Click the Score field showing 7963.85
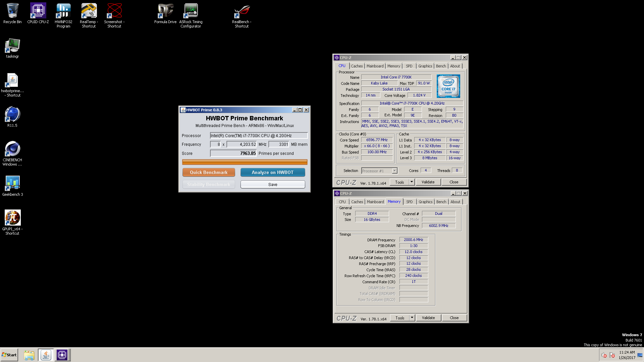The width and height of the screenshot is (644, 362). point(233,153)
